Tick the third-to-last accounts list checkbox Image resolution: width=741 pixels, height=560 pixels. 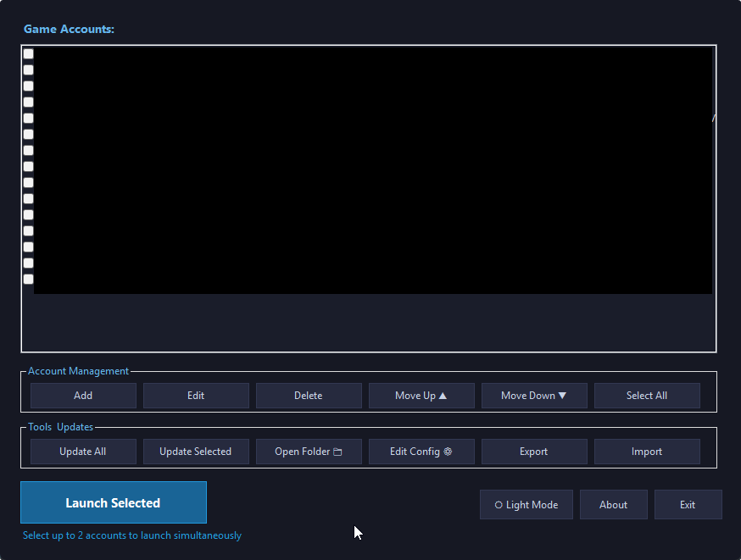pos(28,247)
